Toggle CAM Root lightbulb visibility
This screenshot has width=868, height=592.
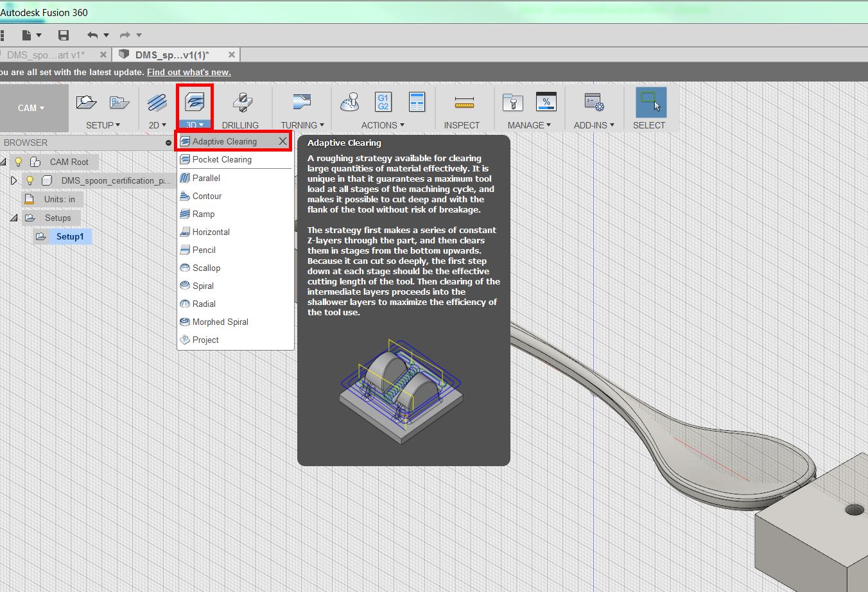point(19,162)
